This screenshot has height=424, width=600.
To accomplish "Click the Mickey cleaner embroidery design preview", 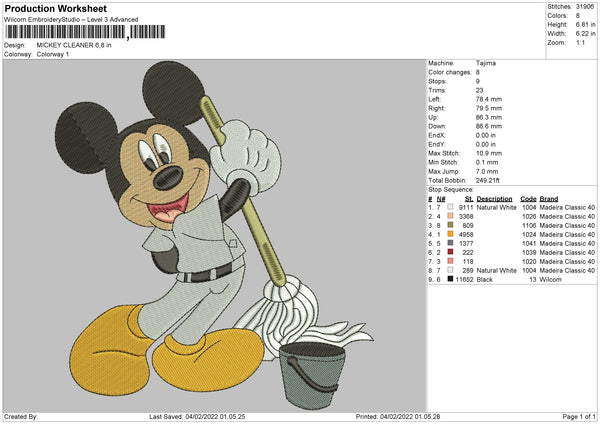I will [214, 236].
